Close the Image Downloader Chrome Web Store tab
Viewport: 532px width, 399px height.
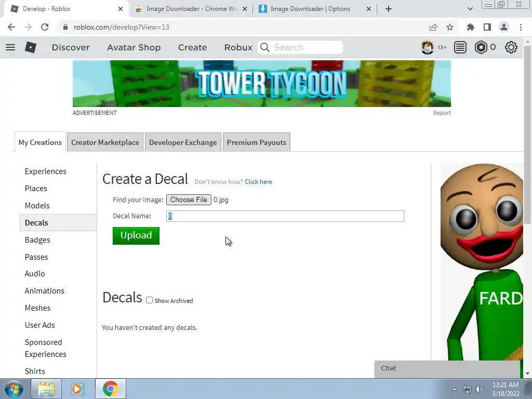click(x=245, y=9)
